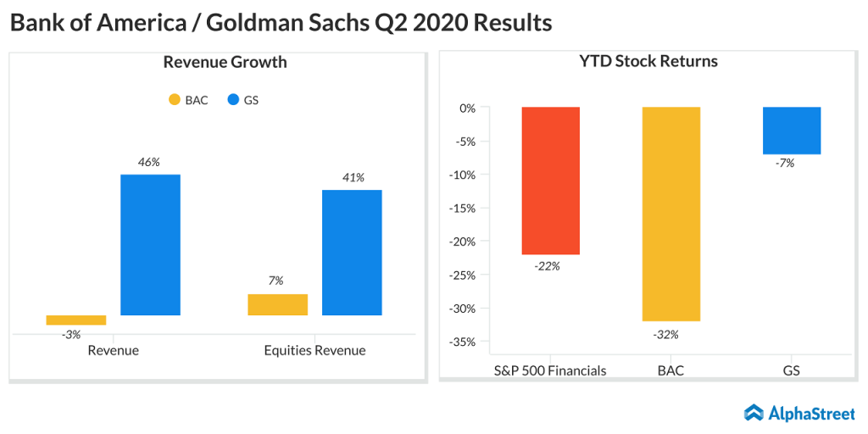Image resolution: width=868 pixels, height=434 pixels.
Task: Click the S&P 500 Financials -22% bar
Action: coord(550,181)
